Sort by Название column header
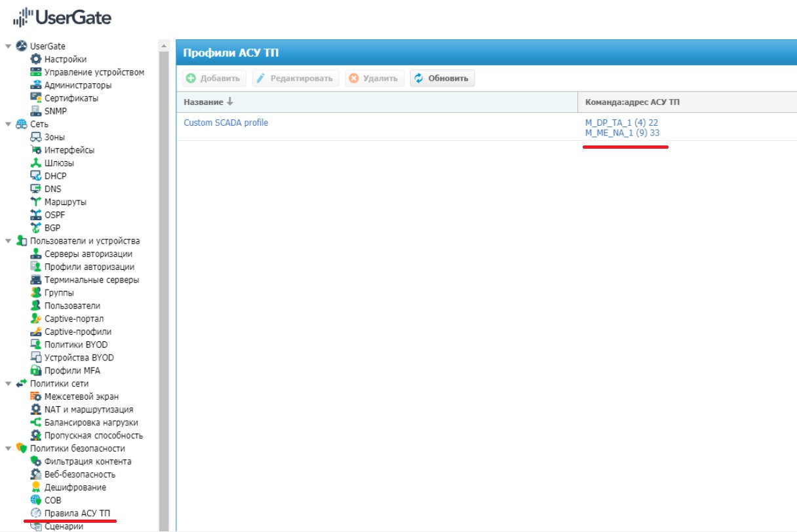This screenshot has width=797, height=532. coord(377,102)
